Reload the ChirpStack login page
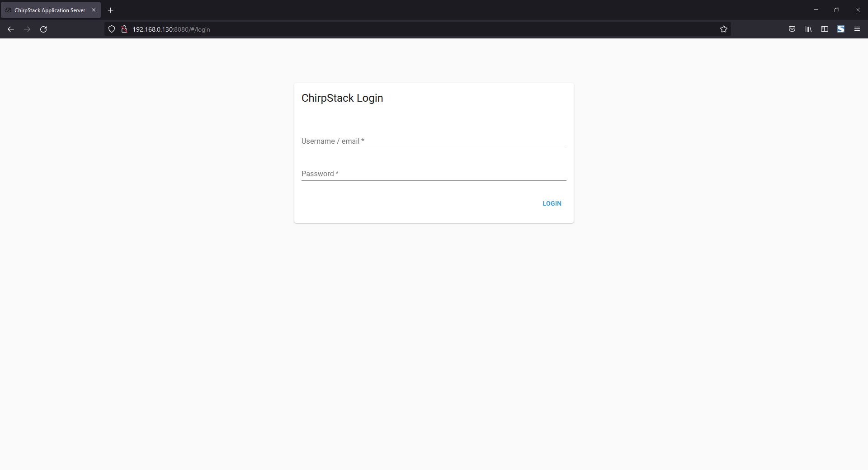The image size is (868, 470). [x=43, y=29]
